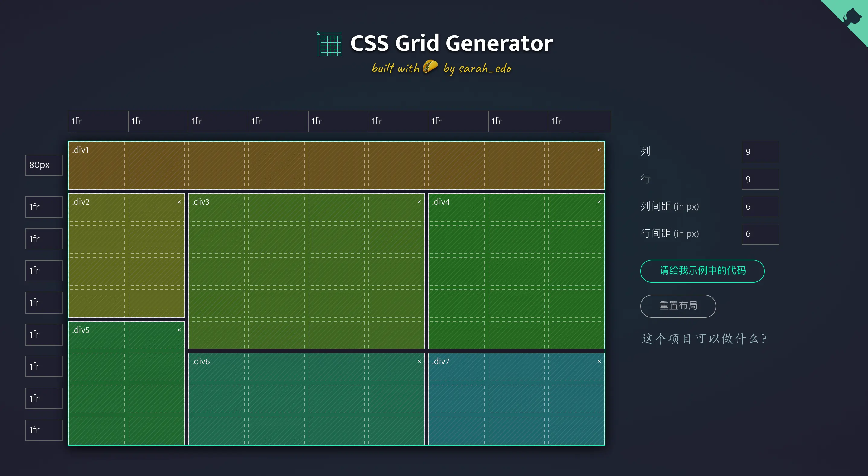Remove the .div7 panel via its × icon
The width and height of the screenshot is (868, 476).
599,361
